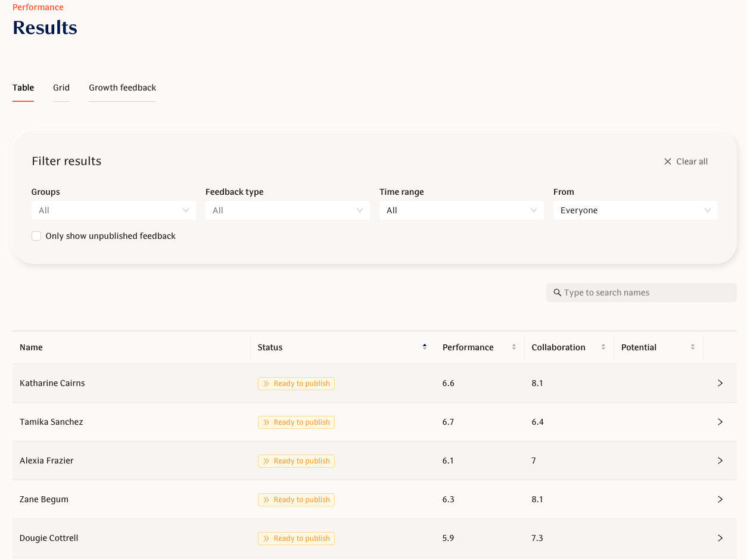Switch to the Grid tab
Viewport: 747px width, 560px height.
coord(61,88)
